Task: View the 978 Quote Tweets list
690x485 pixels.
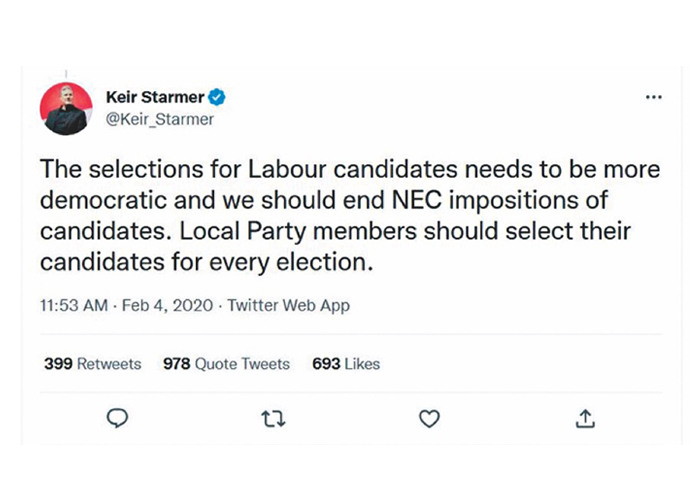Action: click(226, 364)
